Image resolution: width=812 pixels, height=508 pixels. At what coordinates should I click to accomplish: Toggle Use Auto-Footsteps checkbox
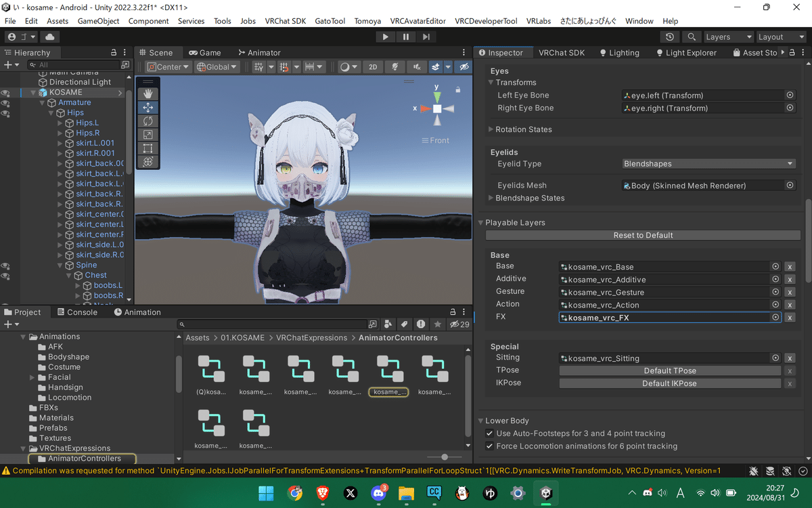(490, 433)
